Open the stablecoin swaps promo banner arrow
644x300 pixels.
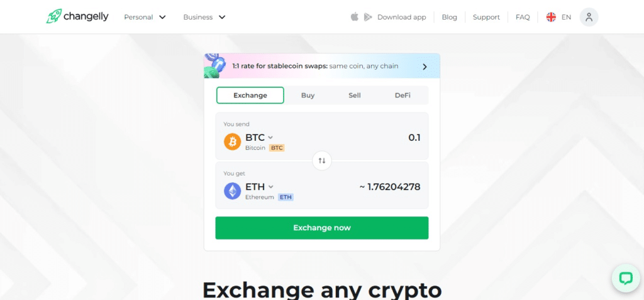click(425, 66)
